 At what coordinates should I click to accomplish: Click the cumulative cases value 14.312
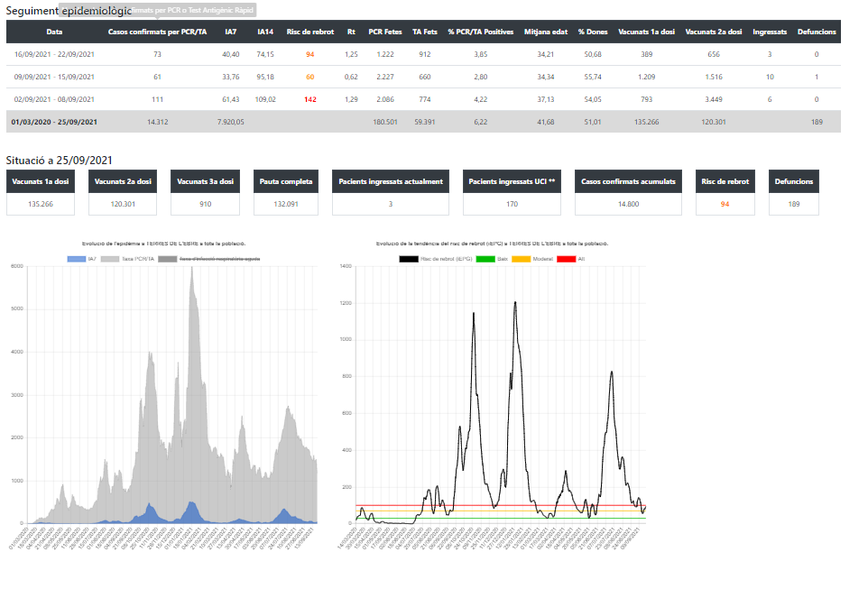157,122
